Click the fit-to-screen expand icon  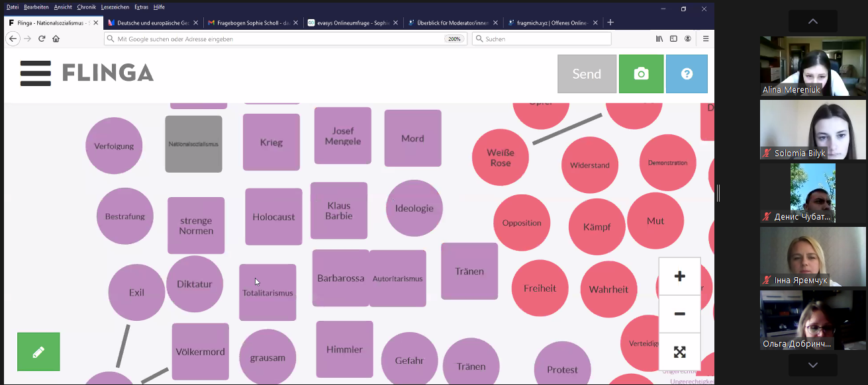(679, 352)
